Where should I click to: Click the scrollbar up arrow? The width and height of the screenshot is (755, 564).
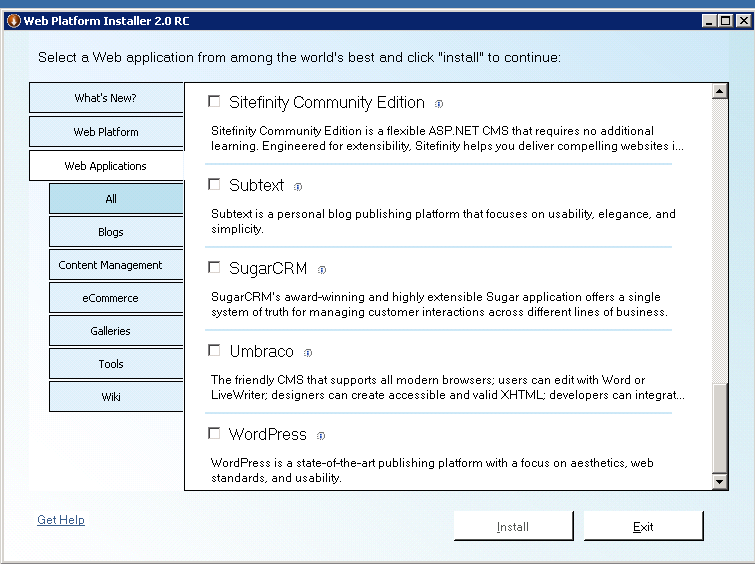(x=719, y=91)
